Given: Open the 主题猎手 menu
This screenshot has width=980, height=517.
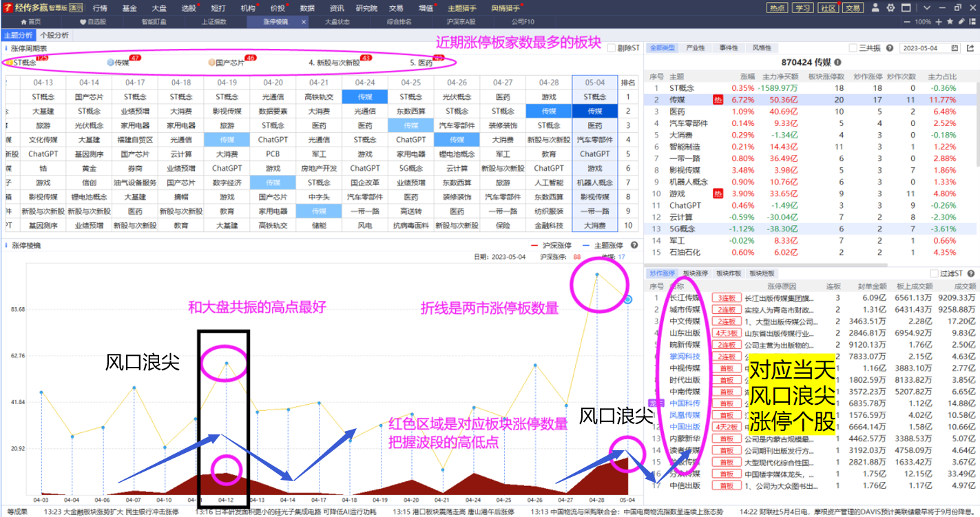Looking at the screenshot, I should [461, 8].
